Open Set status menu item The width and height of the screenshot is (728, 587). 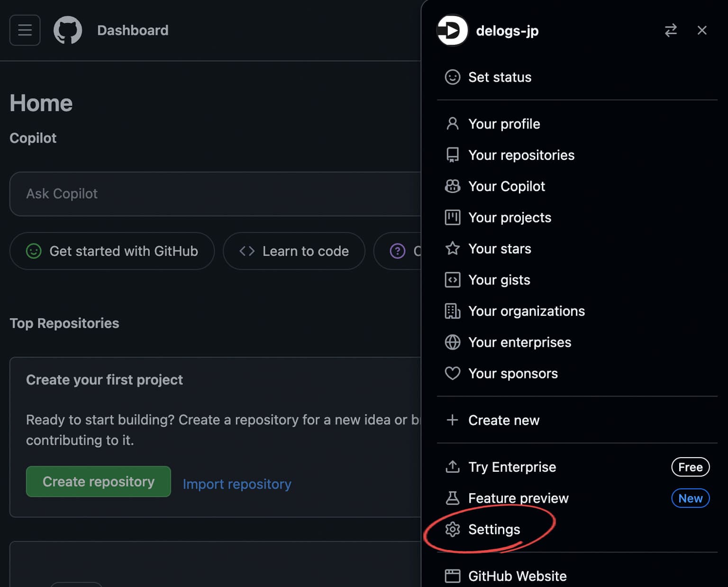[x=577, y=77]
